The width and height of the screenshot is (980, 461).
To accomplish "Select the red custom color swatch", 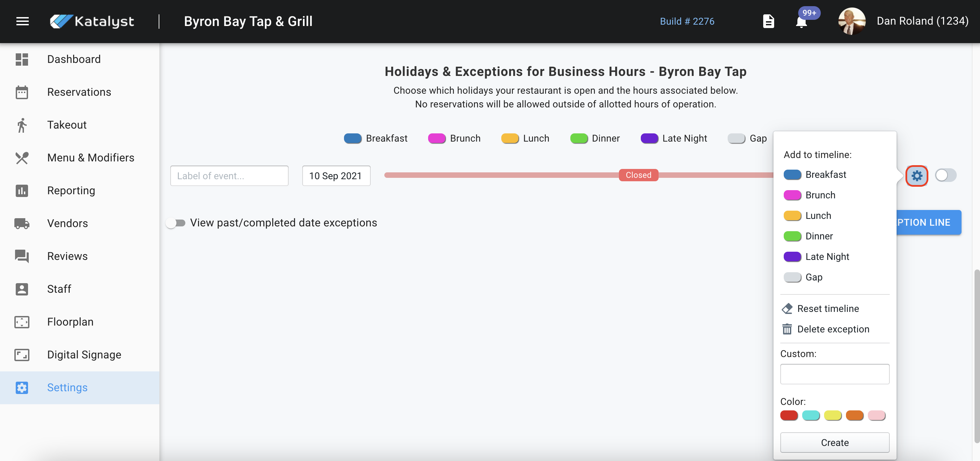I will tap(789, 416).
